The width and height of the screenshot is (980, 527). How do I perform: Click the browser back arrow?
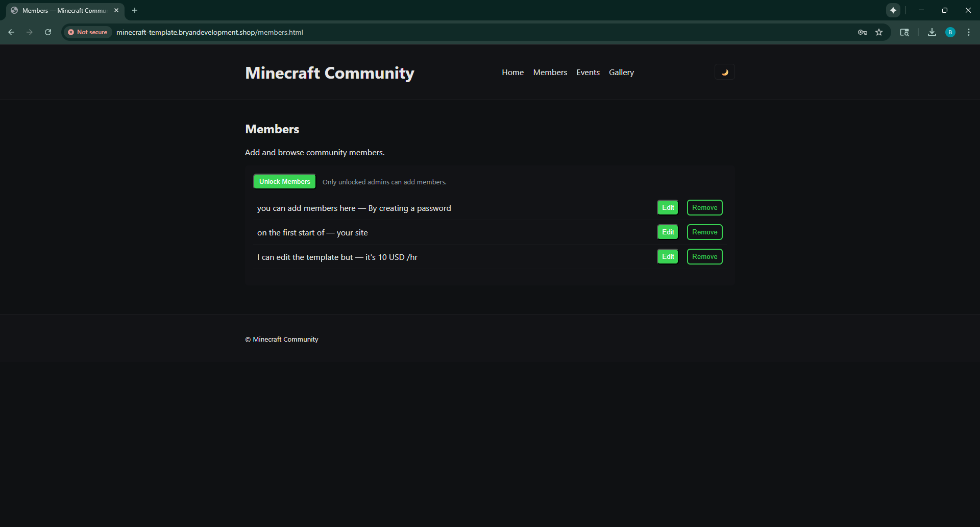(11, 32)
